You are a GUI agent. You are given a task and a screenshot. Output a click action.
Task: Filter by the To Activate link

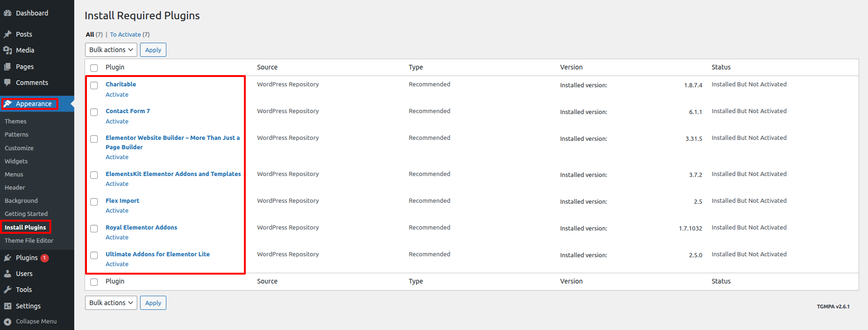(125, 34)
